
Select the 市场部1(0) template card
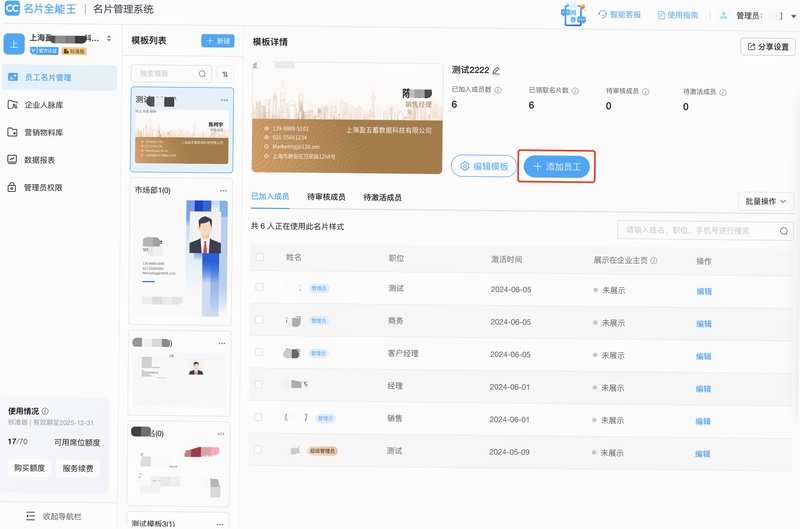click(180, 252)
